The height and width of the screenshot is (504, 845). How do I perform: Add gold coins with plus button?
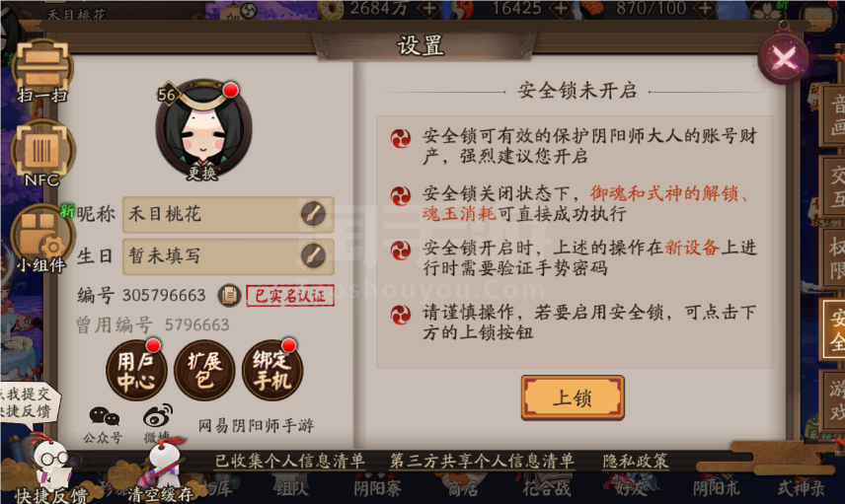point(429,8)
